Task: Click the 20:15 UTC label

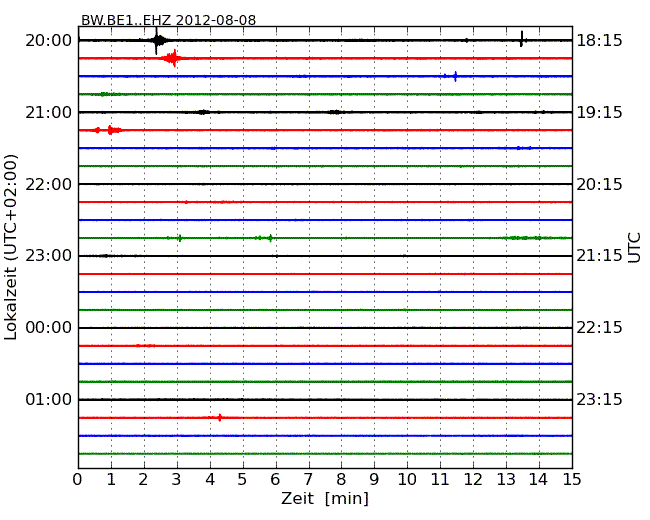Action: click(599, 184)
